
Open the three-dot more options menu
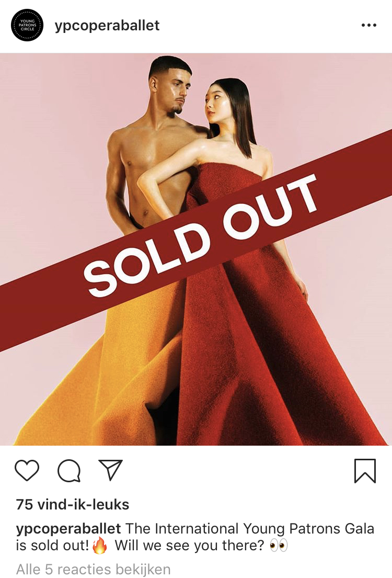coord(369,25)
